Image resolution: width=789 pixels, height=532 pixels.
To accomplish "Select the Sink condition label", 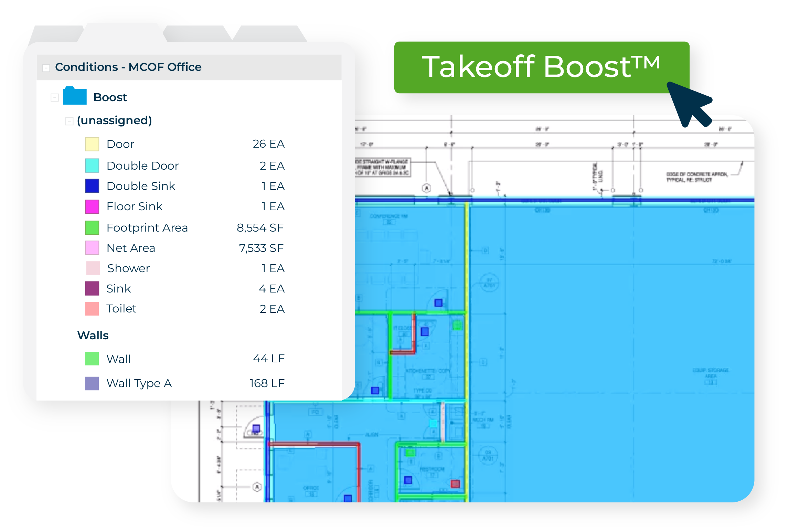I will point(119,288).
